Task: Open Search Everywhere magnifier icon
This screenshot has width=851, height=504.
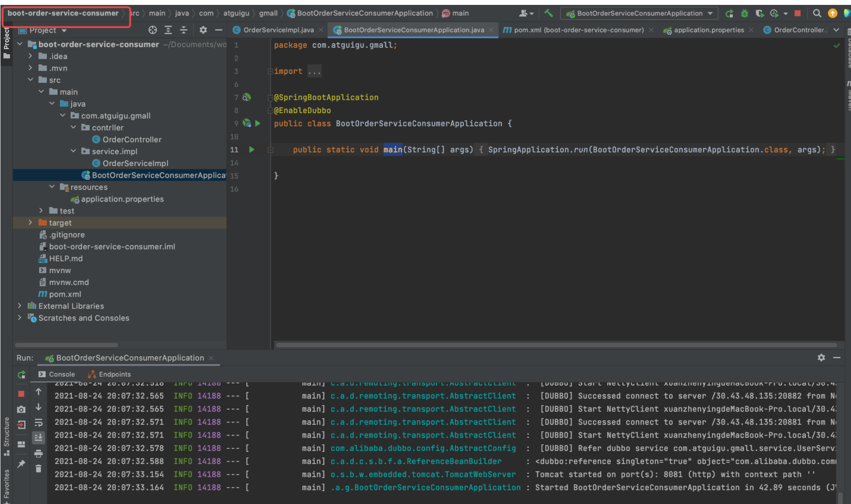Action: (x=817, y=13)
